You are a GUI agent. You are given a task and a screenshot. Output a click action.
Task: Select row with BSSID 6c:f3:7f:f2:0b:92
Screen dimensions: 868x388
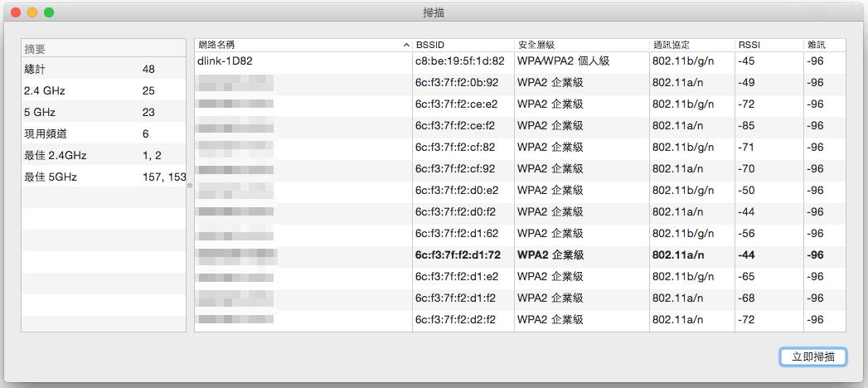point(520,82)
